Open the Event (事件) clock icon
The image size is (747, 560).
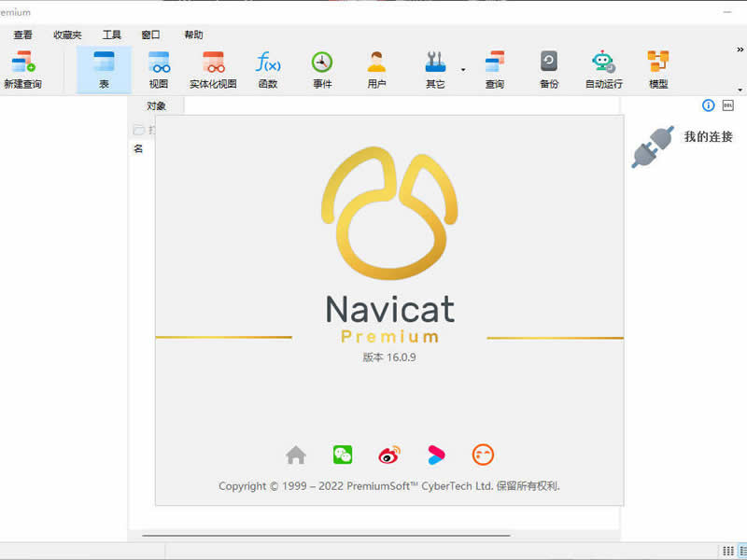322,70
